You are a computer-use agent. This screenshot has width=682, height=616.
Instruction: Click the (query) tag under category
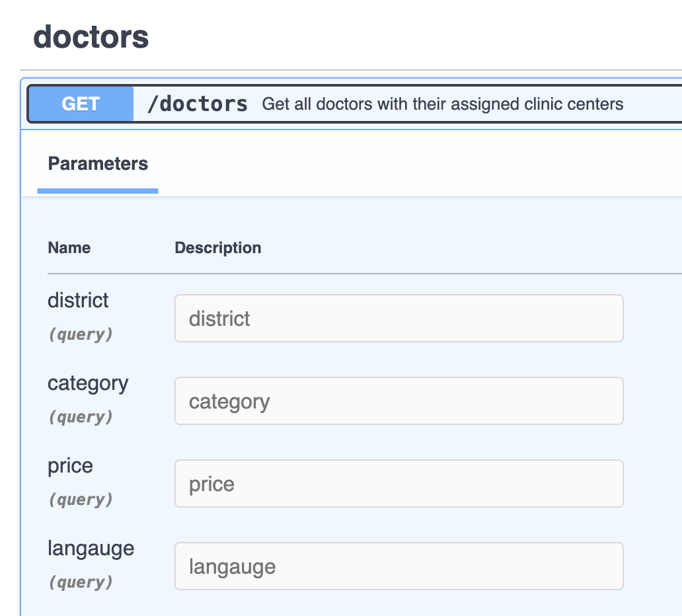coord(80,417)
